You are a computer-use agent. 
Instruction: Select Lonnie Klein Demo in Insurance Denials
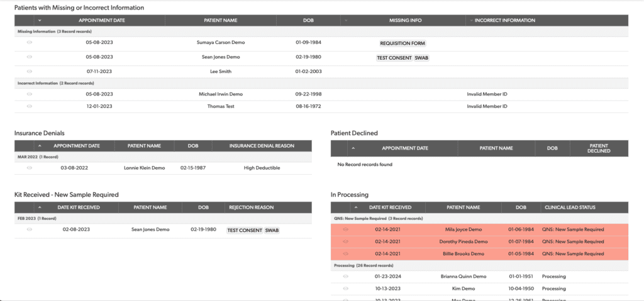click(x=144, y=168)
